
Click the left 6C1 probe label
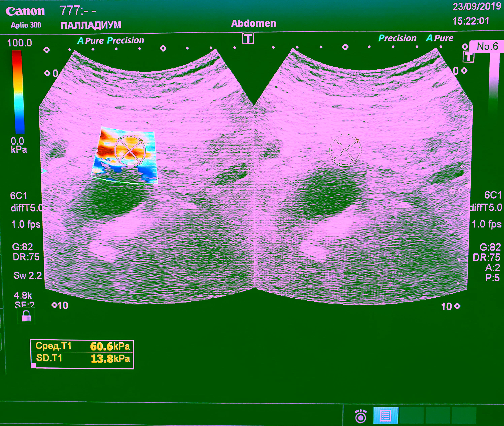pyautogui.click(x=18, y=196)
